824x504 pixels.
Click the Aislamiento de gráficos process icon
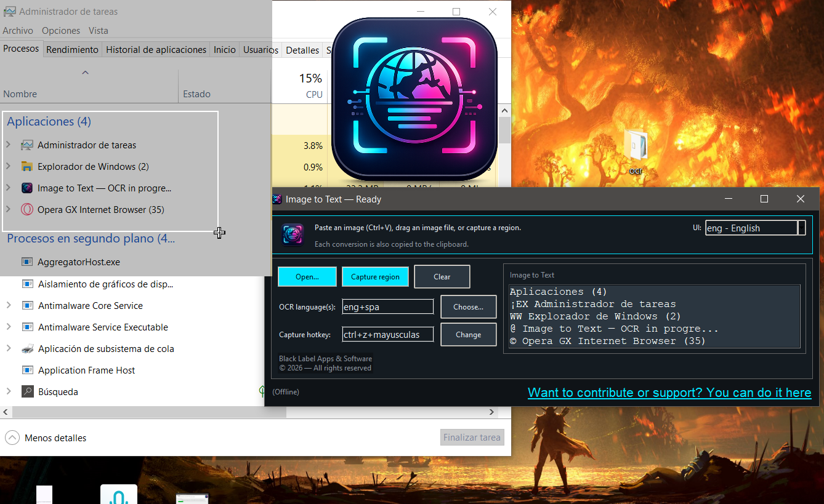(x=27, y=284)
